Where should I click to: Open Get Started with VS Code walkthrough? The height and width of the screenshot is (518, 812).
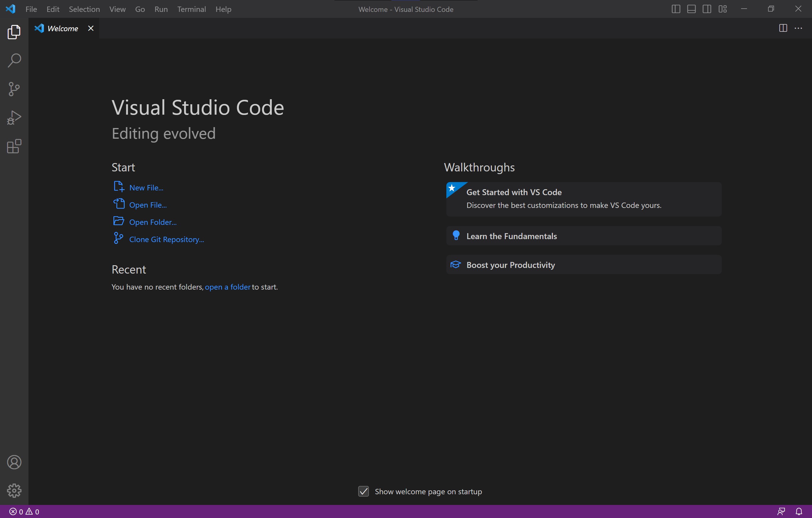pos(584,199)
